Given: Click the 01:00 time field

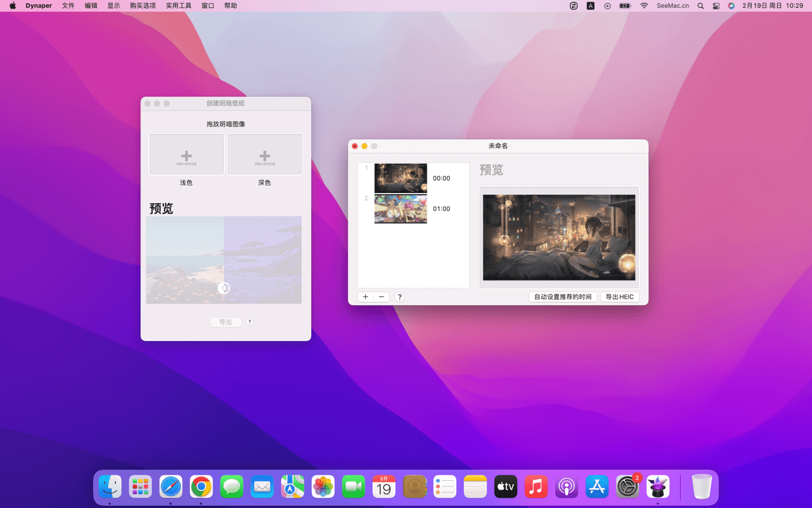Looking at the screenshot, I should click(442, 209).
